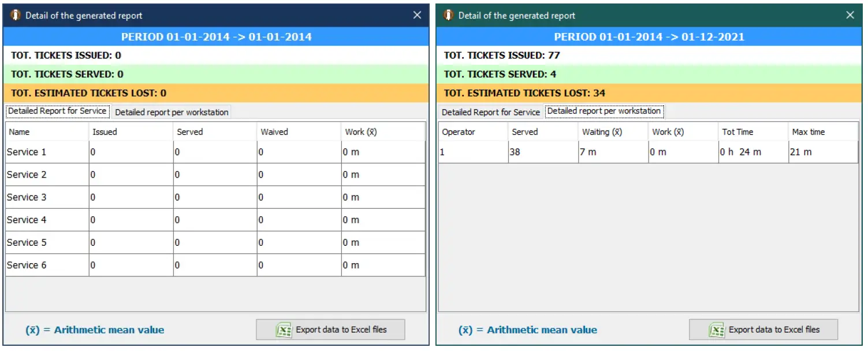This screenshot has height=351, width=868.
Task: Close the right report detail window
Action: [850, 16]
